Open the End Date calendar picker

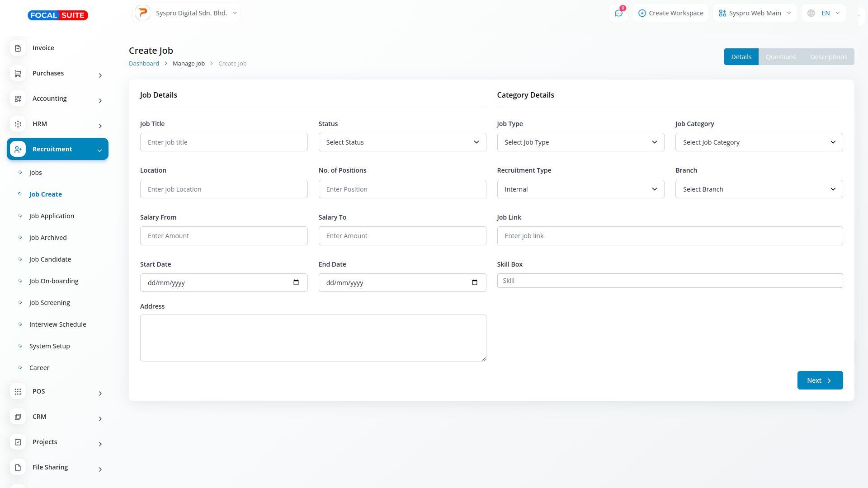tap(474, 282)
